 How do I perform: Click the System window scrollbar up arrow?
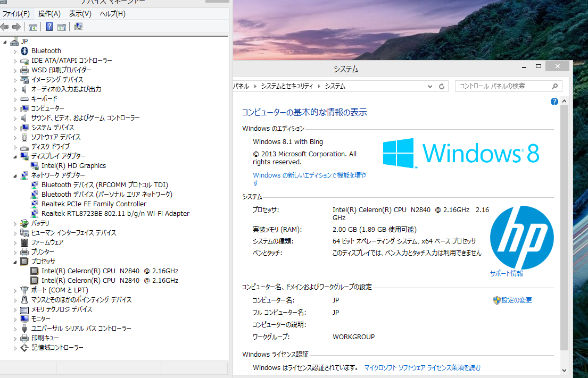coord(565,102)
